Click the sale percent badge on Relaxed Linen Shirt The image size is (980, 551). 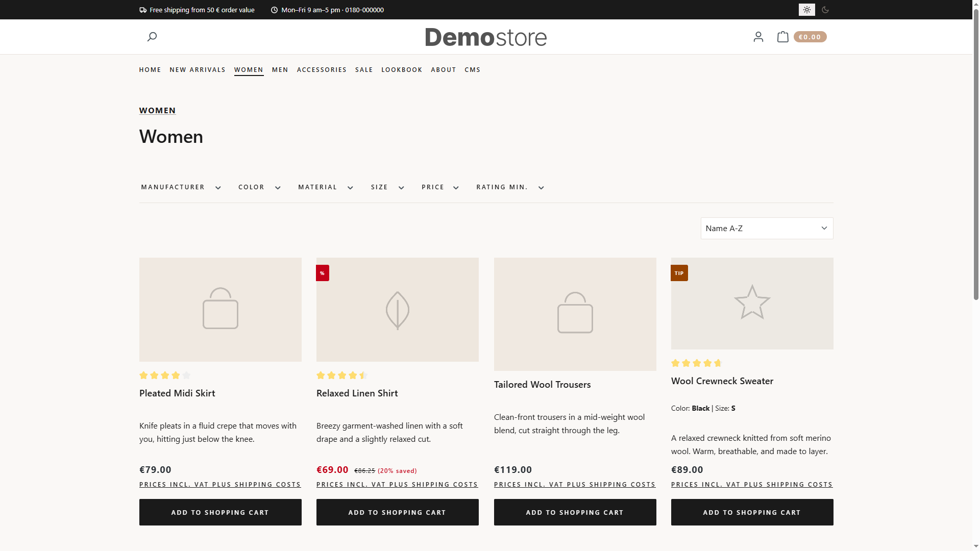(x=323, y=273)
